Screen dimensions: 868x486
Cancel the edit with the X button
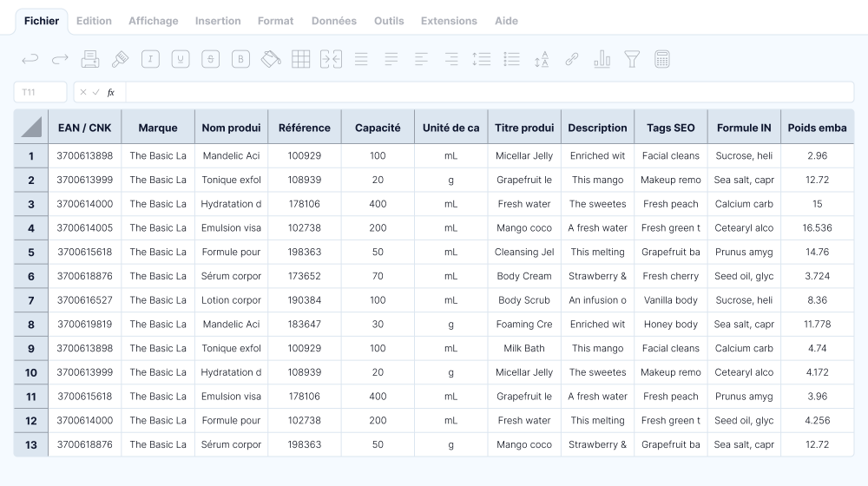[83, 92]
